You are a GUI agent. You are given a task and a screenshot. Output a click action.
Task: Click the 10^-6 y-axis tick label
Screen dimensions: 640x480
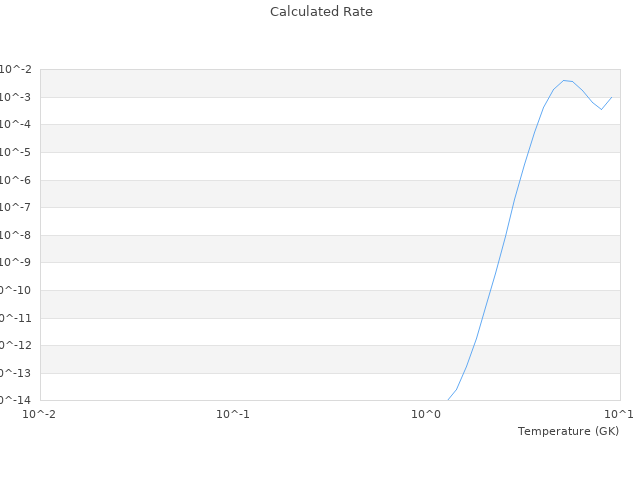pyautogui.click(x=15, y=180)
